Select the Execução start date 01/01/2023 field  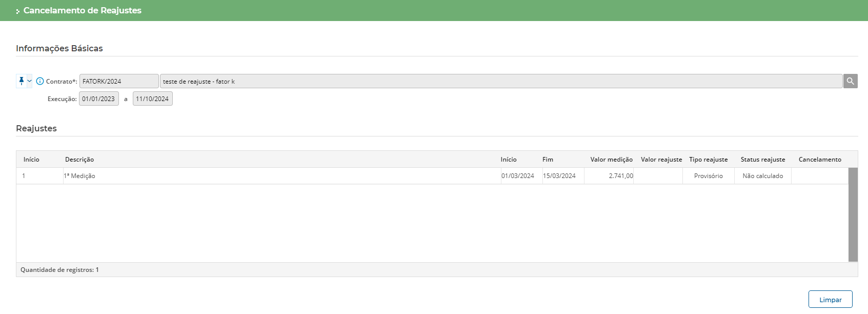click(x=98, y=99)
